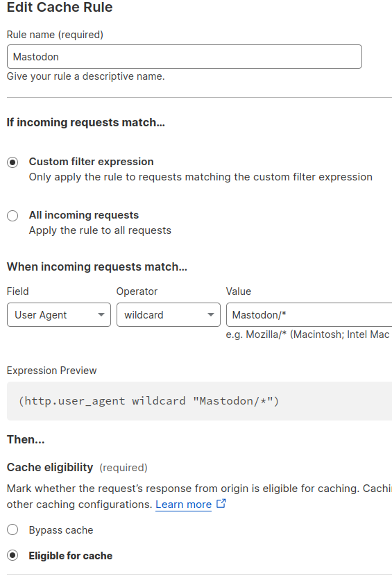
Task: Click the 'Apply the rule to all requests' description
Action: [x=100, y=230]
